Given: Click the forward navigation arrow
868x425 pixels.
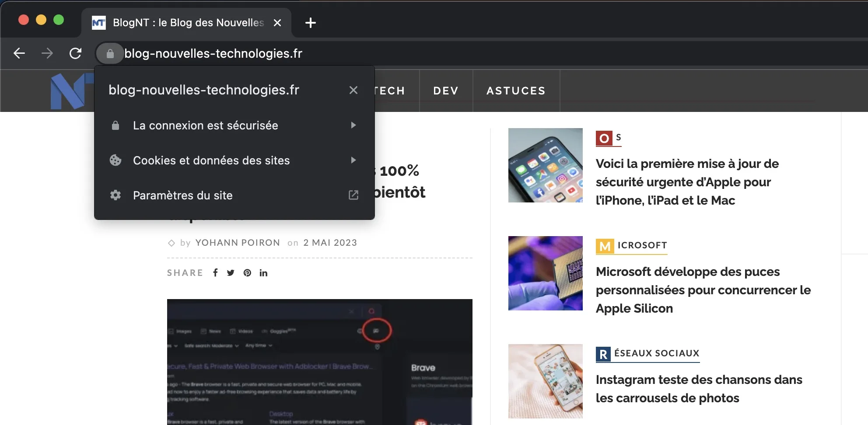Looking at the screenshot, I should [x=47, y=53].
